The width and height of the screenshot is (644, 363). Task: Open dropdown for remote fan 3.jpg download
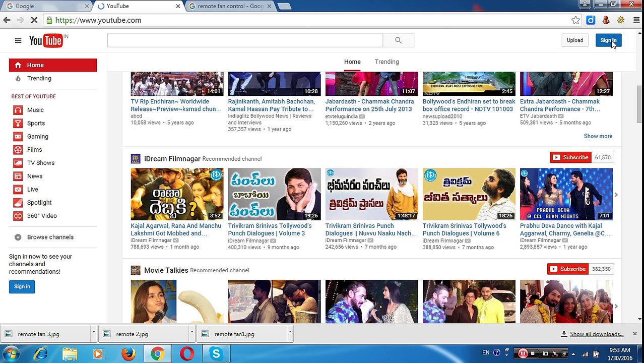pos(94,334)
